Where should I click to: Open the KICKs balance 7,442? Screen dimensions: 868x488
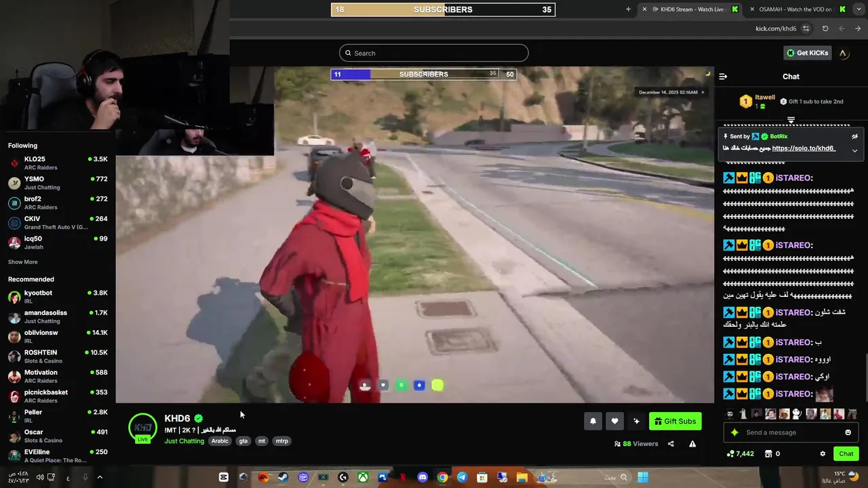click(x=741, y=454)
